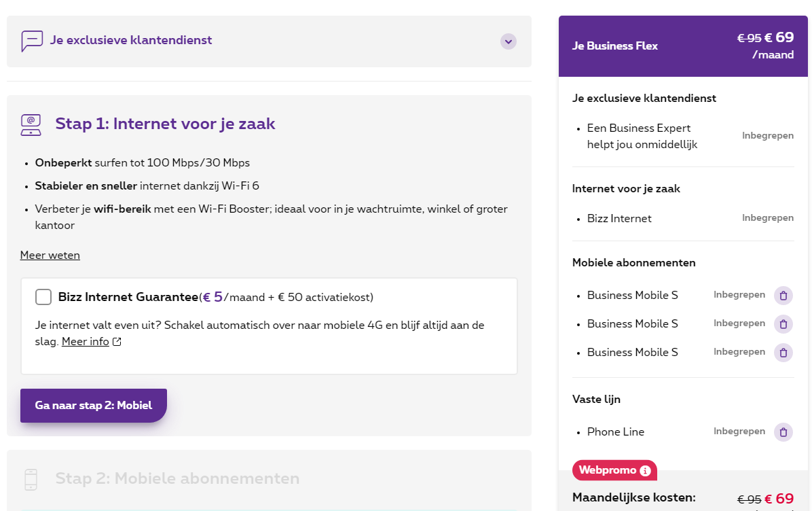Click the Je Business Flex summary header

click(615, 46)
